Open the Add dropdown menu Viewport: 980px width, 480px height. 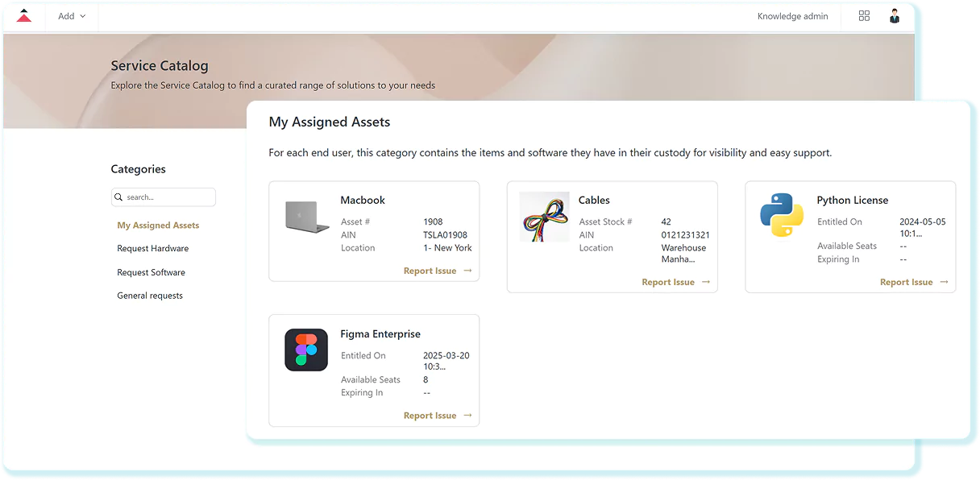72,16
